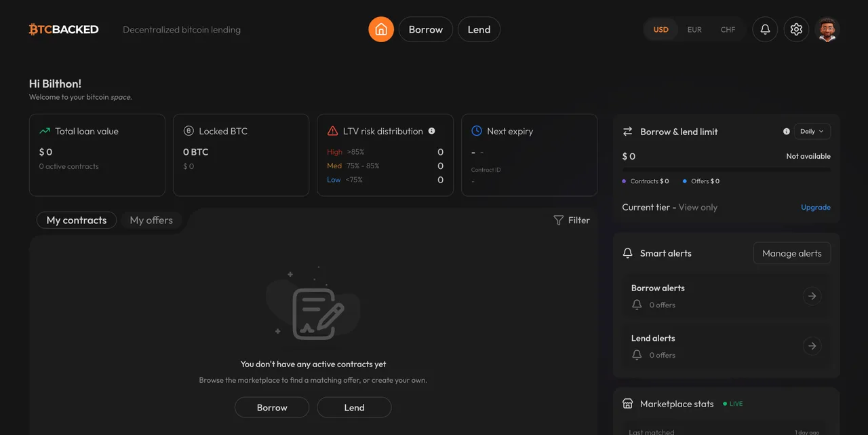Screen dimensions: 868x435
Task: Click the Contract ID label
Action: pos(486,170)
